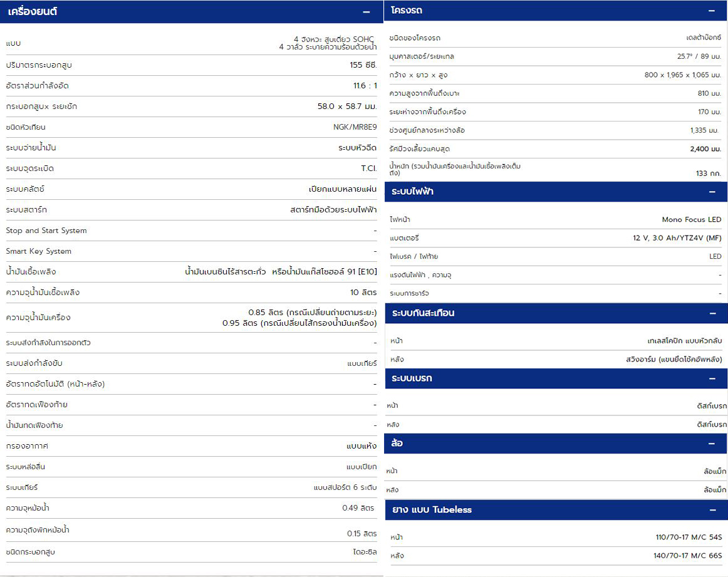Click the ยาง แบบ Tubeless title text
This screenshot has height=577, width=728.
tap(432, 510)
